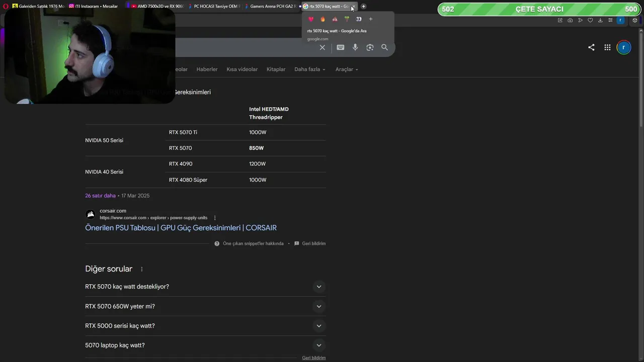Click the corsair.com site URL
Viewport: 644px width, 362px height.
point(153,218)
